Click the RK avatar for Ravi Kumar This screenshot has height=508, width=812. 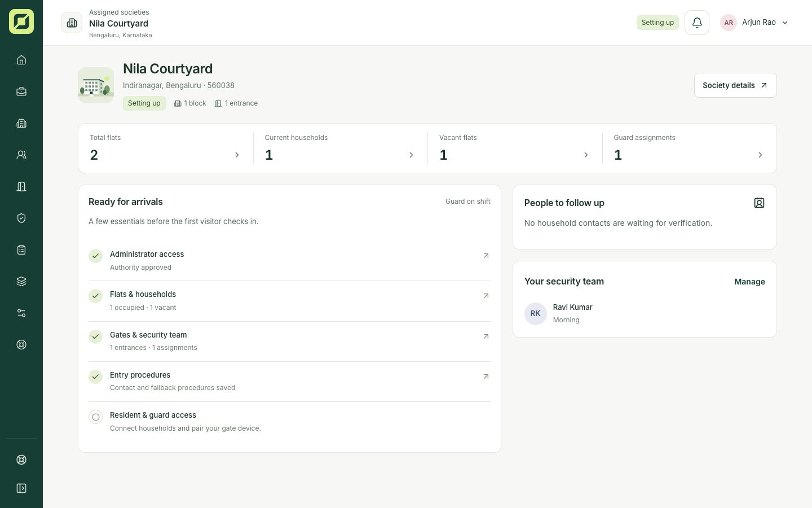pyautogui.click(x=536, y=314)
